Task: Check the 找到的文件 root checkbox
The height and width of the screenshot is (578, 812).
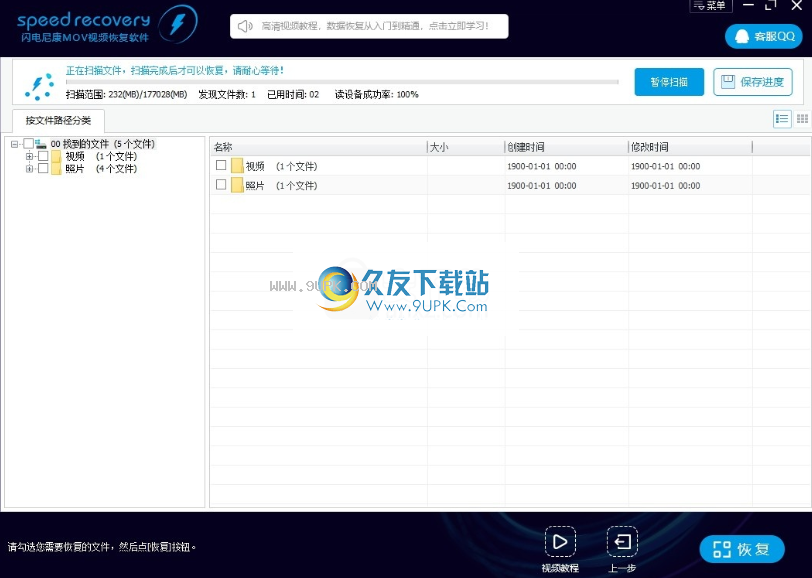Action: (x=28, y=143)
